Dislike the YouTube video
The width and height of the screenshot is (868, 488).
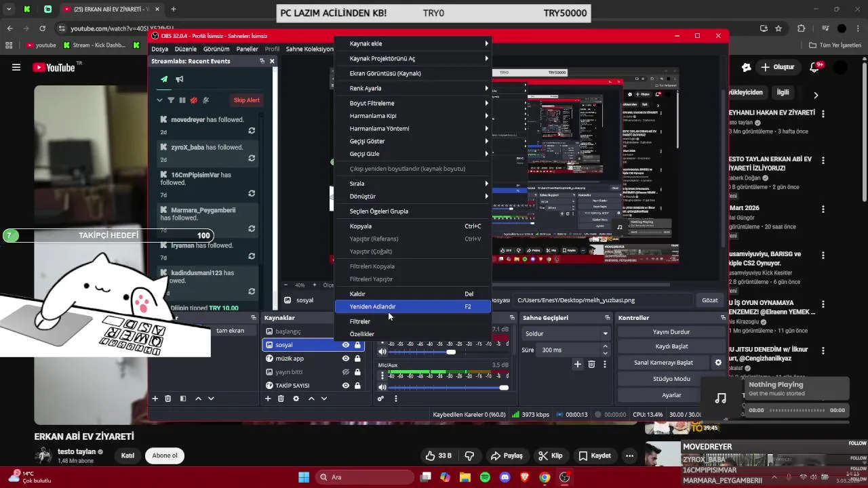469,455
